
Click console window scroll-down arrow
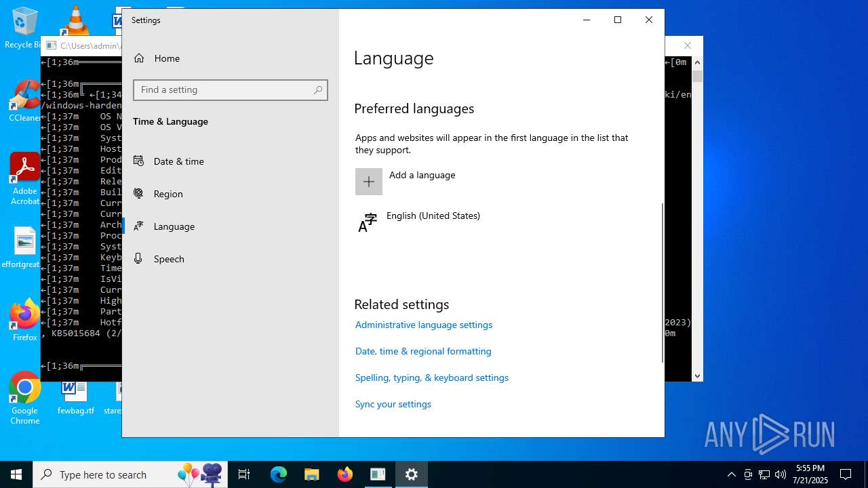697,375
